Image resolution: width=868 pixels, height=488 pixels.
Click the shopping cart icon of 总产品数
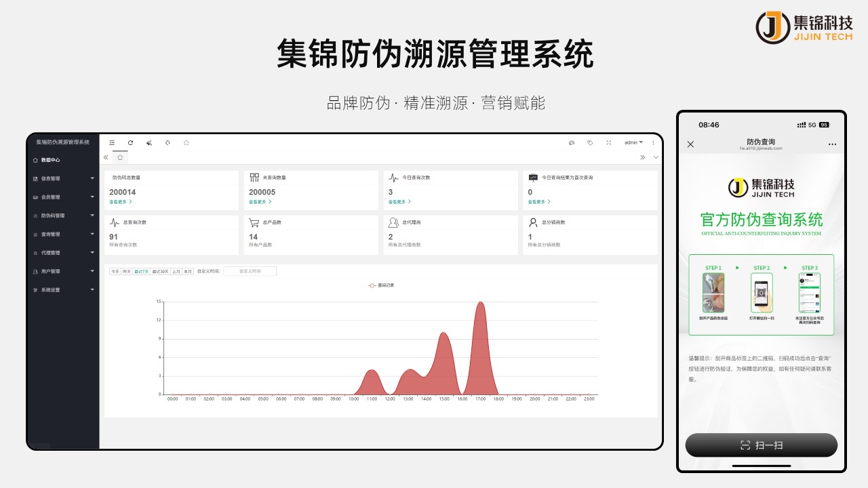pos(254,222)
